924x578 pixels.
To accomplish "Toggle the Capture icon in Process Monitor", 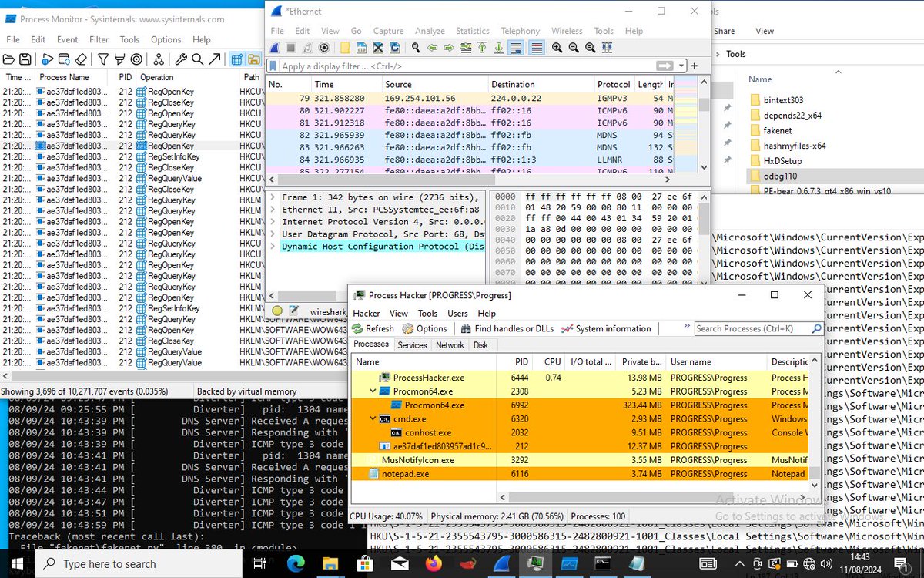I will 47,59.
